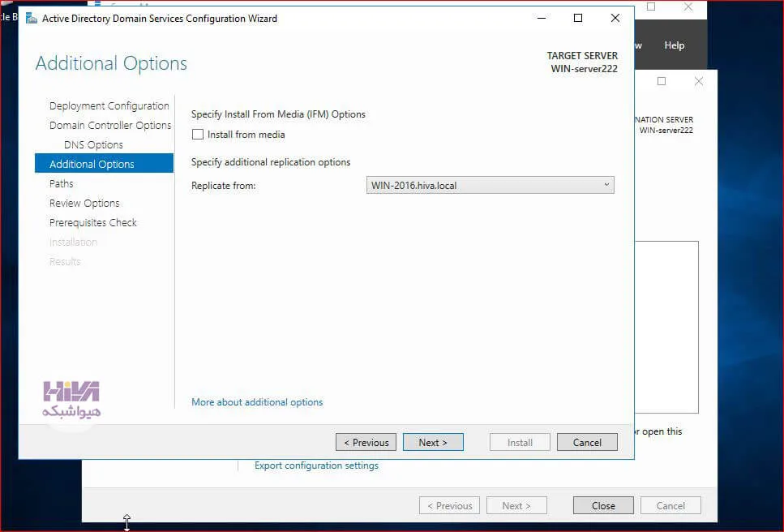
Task: Click Next in the background wizard
Action: tap(516, 505)
